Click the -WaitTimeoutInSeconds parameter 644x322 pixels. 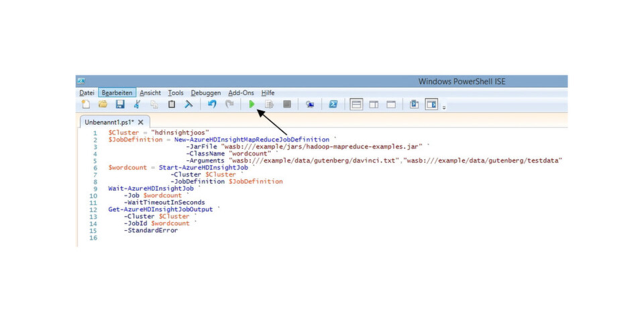point(164,203)
